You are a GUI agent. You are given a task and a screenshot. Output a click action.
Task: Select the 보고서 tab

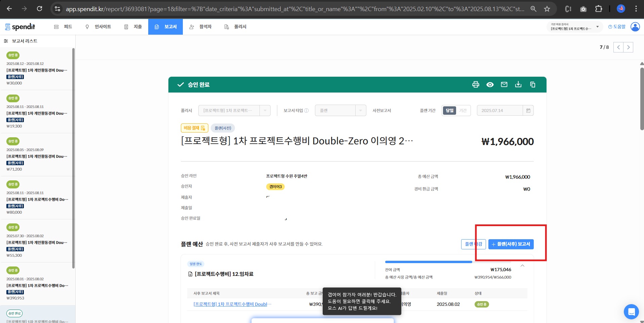pyautogui.click(x=165, y=27)
